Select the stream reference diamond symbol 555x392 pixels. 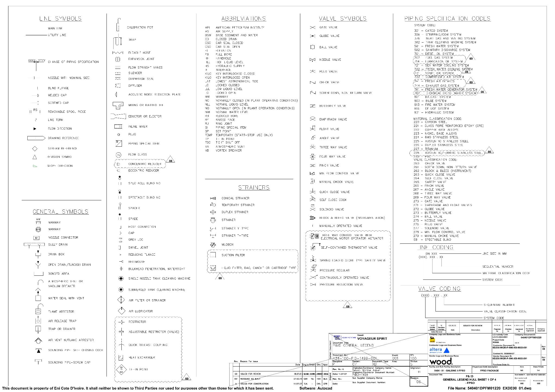coord(35,149)
